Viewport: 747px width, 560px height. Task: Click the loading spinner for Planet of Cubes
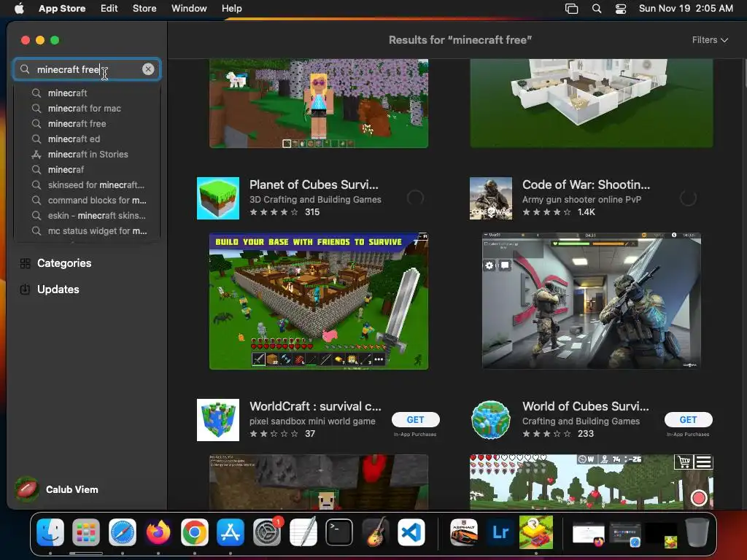click(415, 198)
